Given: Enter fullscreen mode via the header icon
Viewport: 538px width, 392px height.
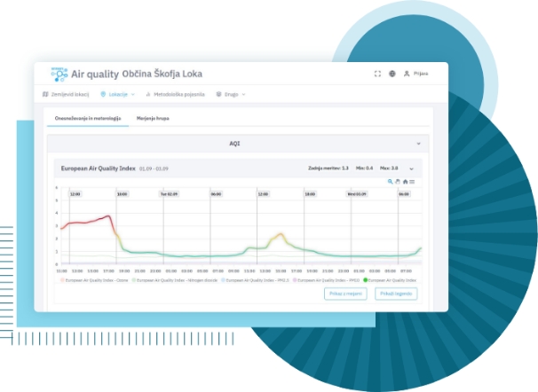Looking at the screenshot, I should (x=377, y=74).
